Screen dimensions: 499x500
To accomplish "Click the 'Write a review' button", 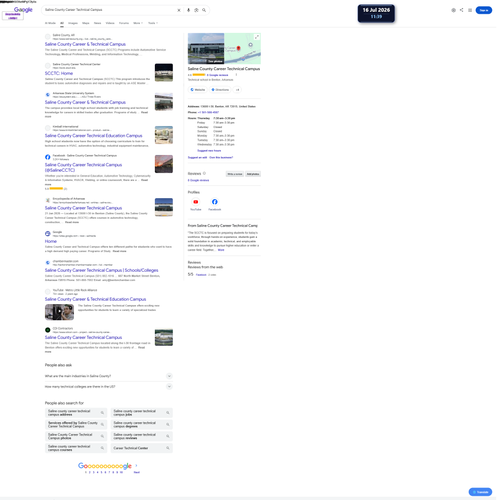I will click(x=235, y=174).
